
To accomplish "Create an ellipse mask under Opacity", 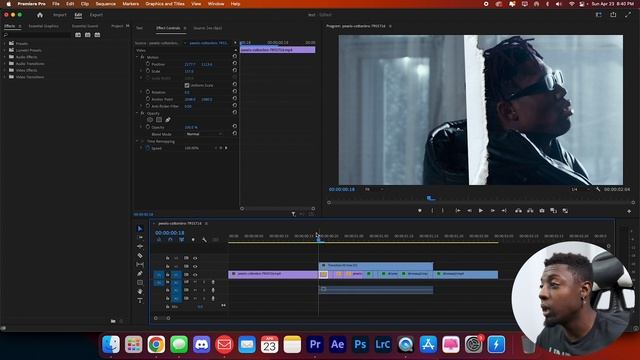I will tap(150, 120).
